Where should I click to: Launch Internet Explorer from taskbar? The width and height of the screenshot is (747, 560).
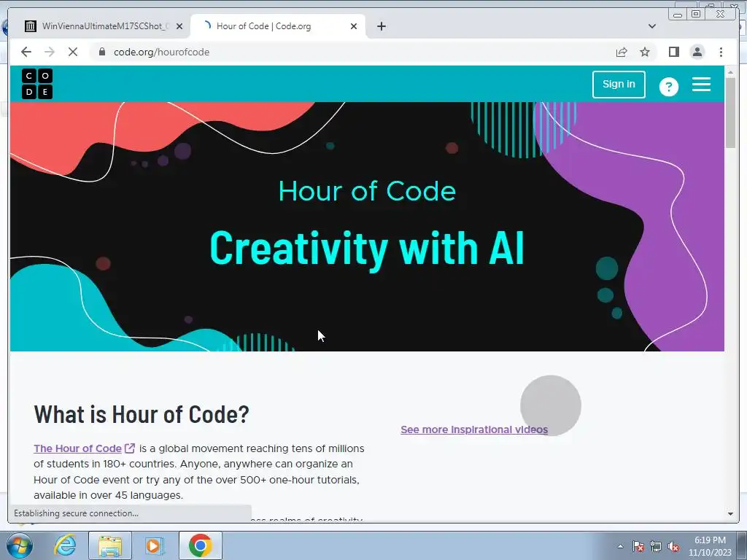coord(65,545)
